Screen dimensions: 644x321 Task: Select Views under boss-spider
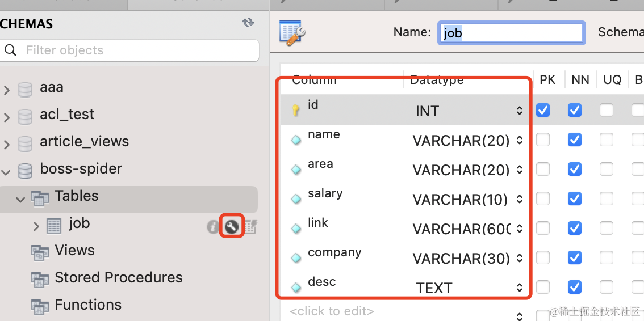click(x=74, y=251)
